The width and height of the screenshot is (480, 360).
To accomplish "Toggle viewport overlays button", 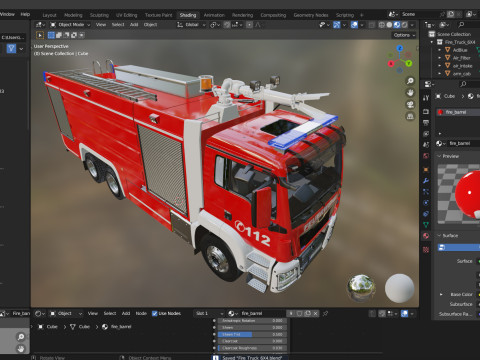I will pyautogui.click(x=354, y=25).
